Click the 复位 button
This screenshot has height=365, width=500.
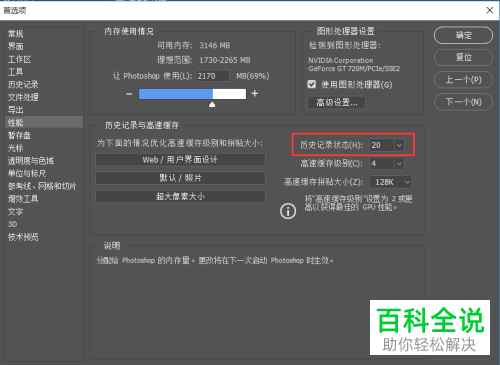point(463,57)
